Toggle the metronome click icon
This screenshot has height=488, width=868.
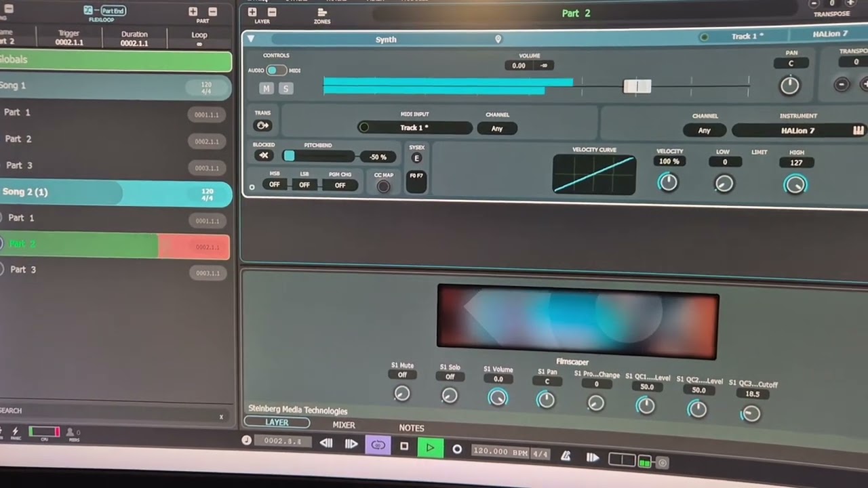coord(566,456)
